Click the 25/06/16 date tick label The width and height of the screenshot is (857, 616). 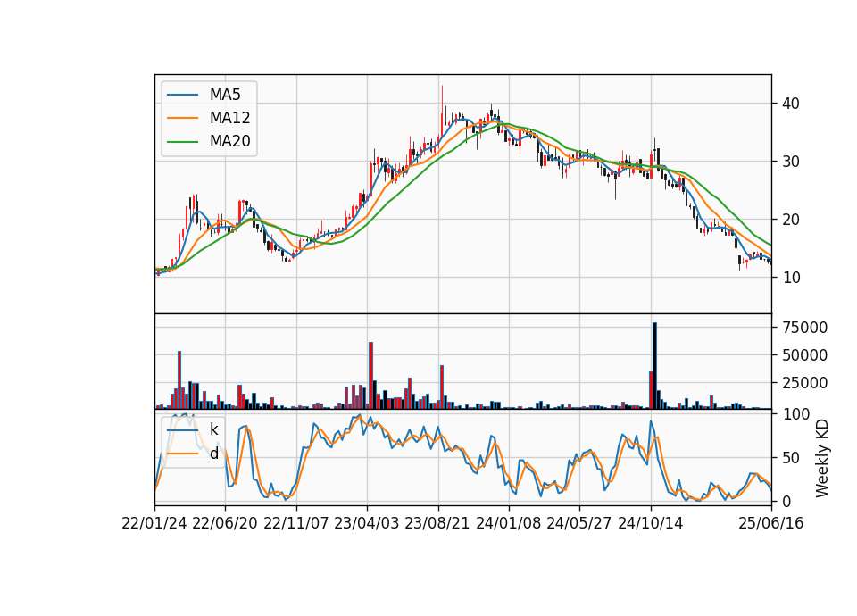[771, 523]
